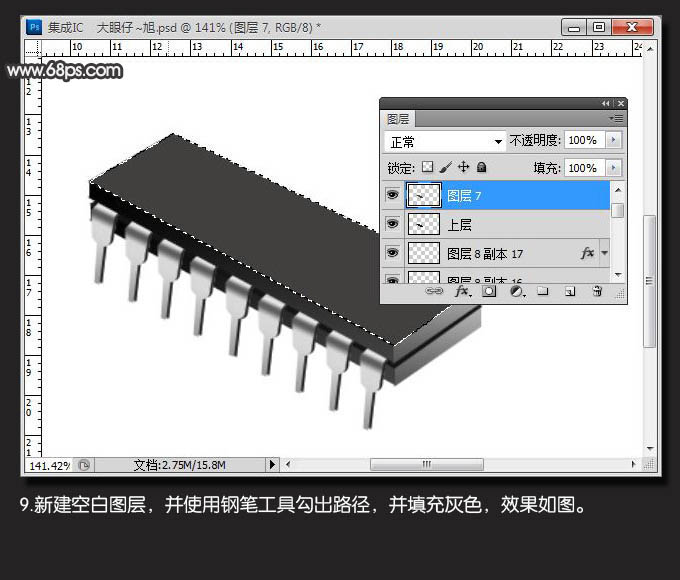This screenshot has height=580, width=680.
Task: Click layers list scroll up arrow
Action: click(618, 190)
